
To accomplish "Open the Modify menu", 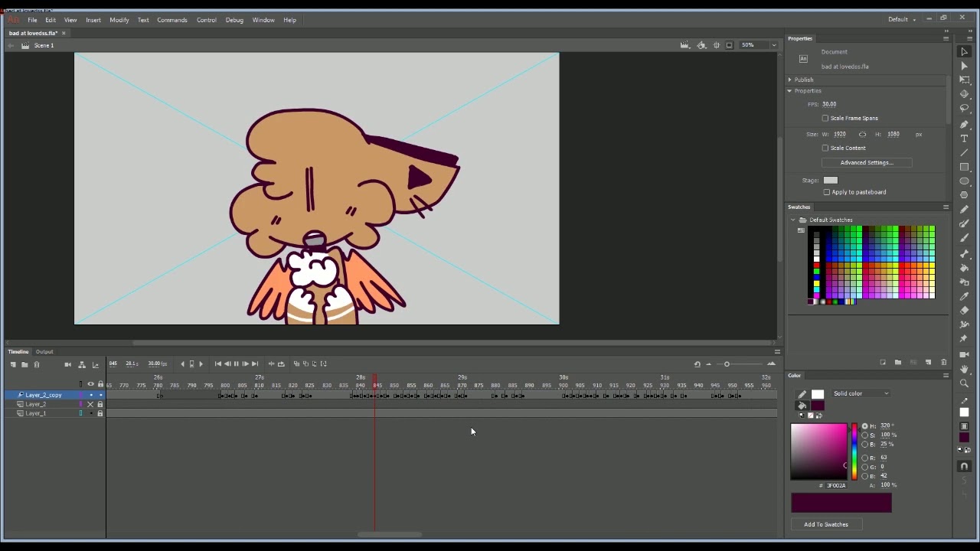I will point(119,20).
